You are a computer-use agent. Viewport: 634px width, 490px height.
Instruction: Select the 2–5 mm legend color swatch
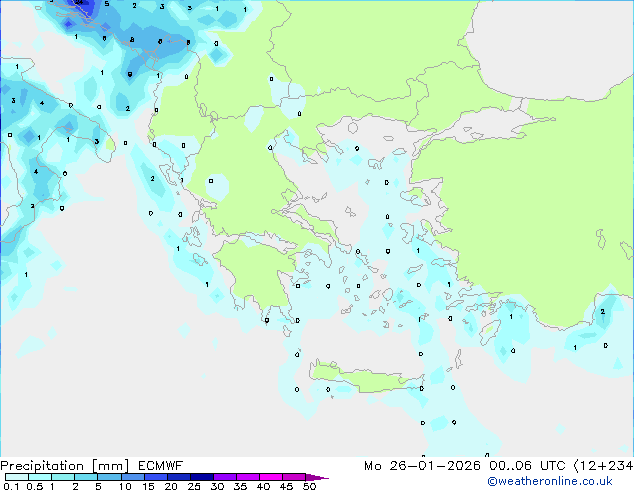tap(86, 477)
